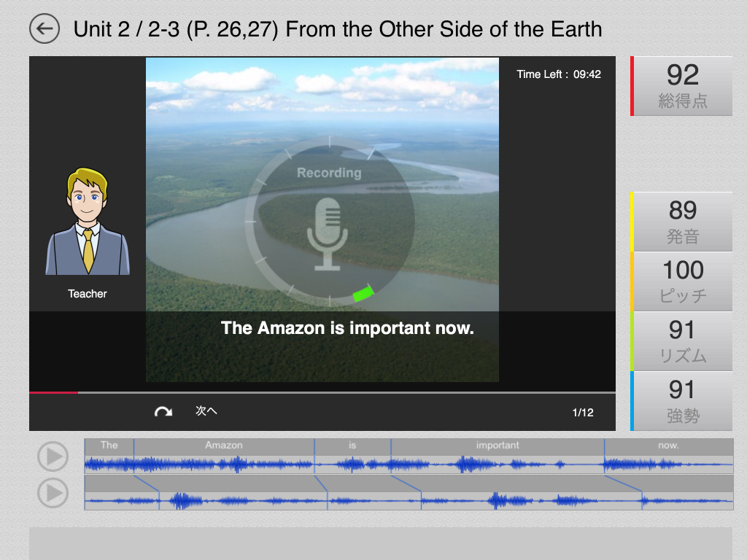
Task: Click the green recording progress indicator
Action: click(x=363, y=293)
